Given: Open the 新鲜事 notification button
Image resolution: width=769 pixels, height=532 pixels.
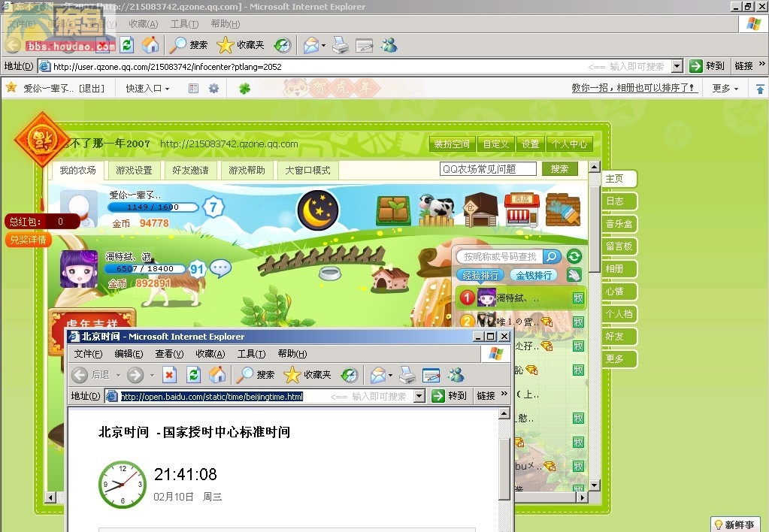Looking at the screenshot, I should [734, 524].
